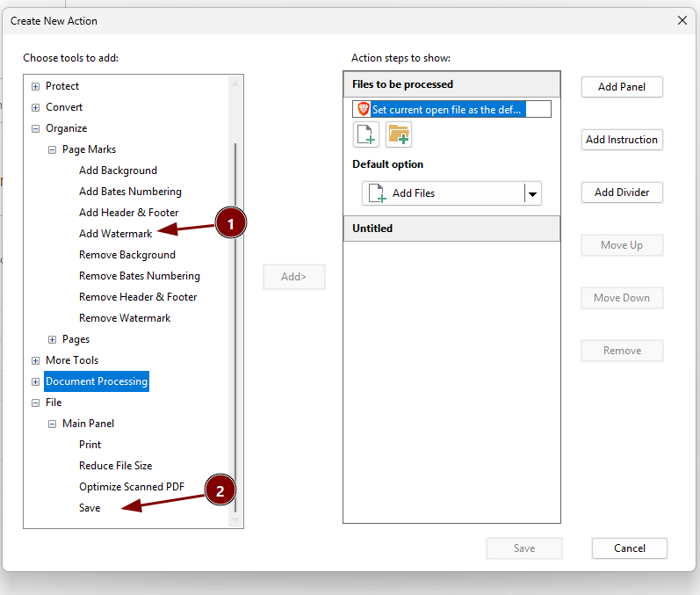This screenshot has height=595, width=700.
Task: Select the Files to be processed header
Action: [x=451, y=84]
